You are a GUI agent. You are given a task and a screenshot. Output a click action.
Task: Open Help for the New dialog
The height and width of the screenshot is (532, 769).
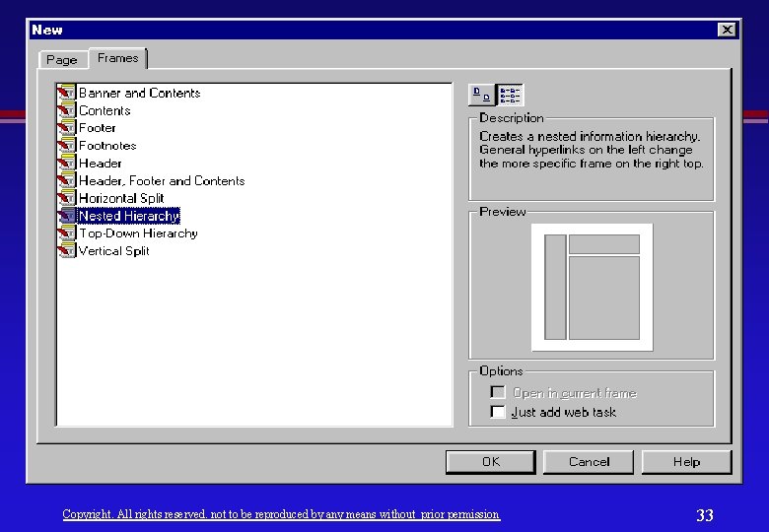pyautogui.click(x=686, y=462)
